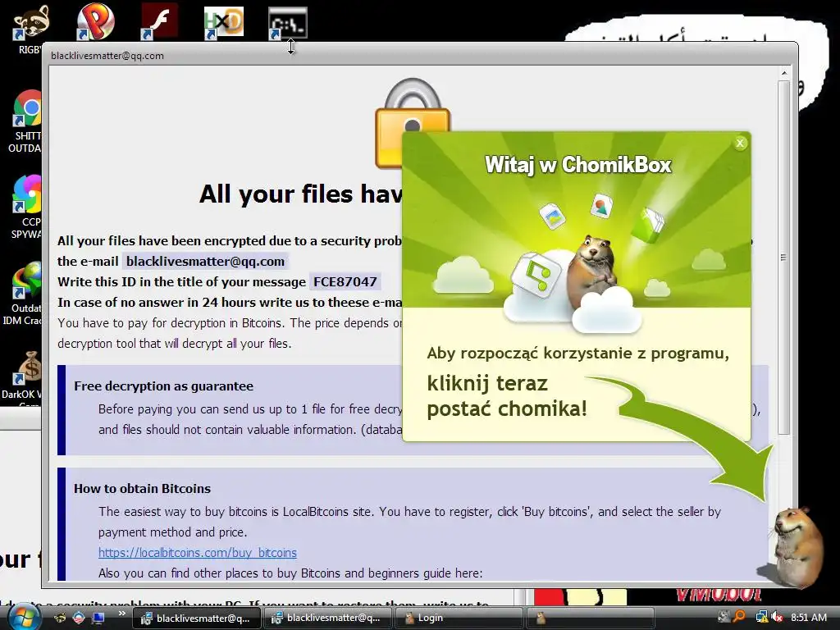Click the network tray icon
The width and height of the screenshot is (840, 630).
pos(760,617)
